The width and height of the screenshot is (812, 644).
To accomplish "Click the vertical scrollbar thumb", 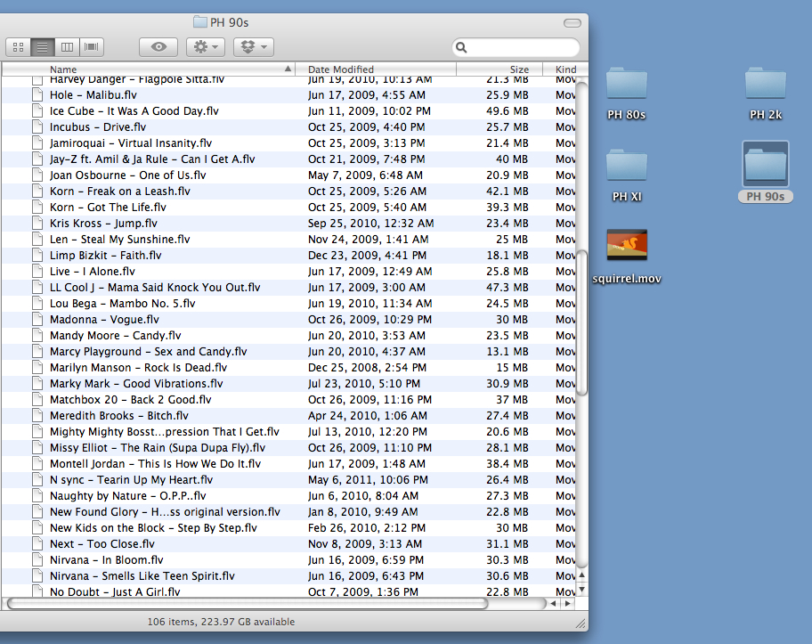I will point(582,322).
